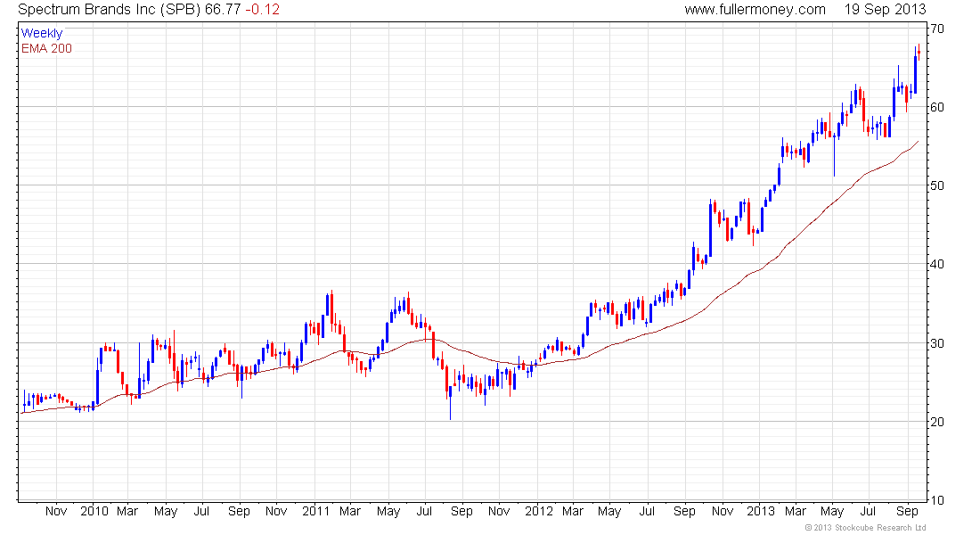This screenshot has width=980, height=535.
Task: Click the Stockcube Research Ltd copyright text
Action: point(864,528)
